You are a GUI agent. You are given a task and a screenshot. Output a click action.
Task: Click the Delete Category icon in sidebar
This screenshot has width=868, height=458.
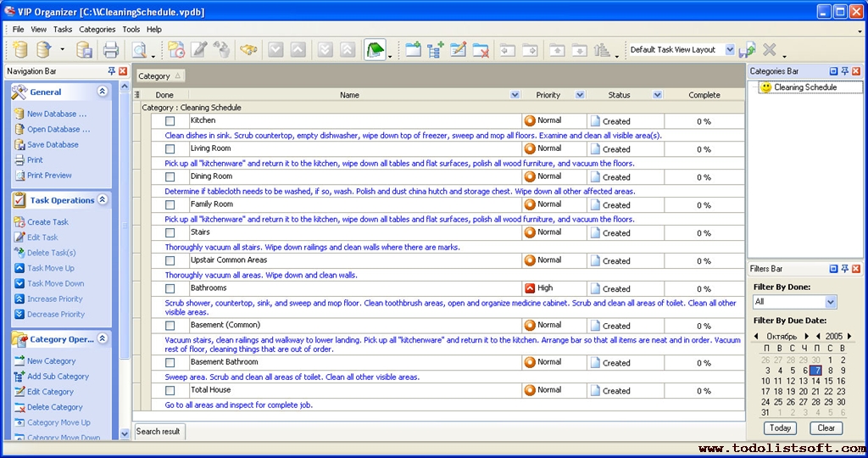19,407
